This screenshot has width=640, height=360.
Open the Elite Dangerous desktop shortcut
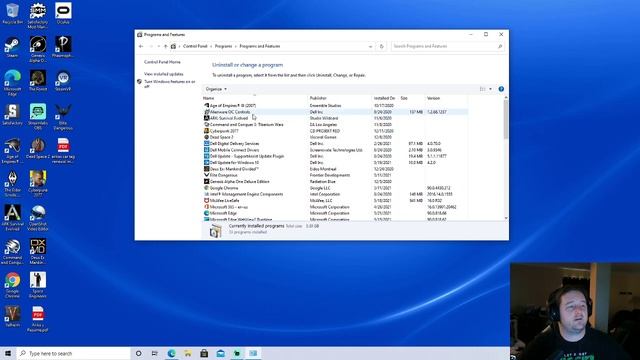click(x=63, y=117)
